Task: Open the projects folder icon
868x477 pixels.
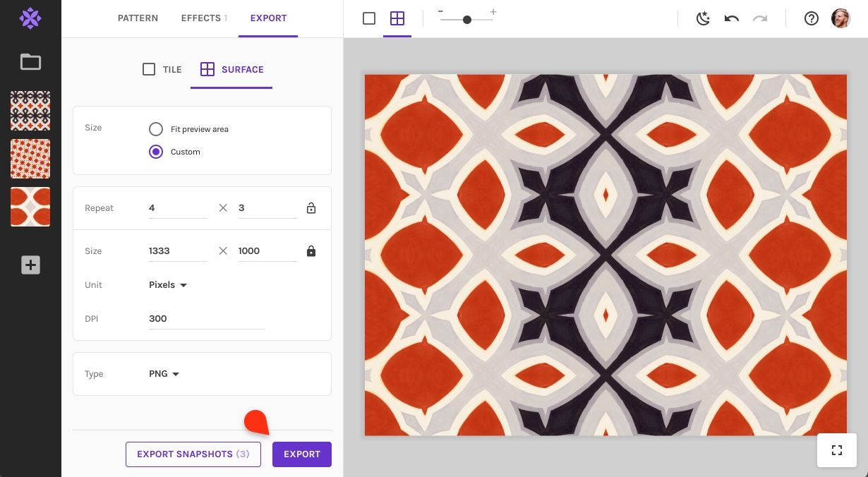Action: coord(30,62)
